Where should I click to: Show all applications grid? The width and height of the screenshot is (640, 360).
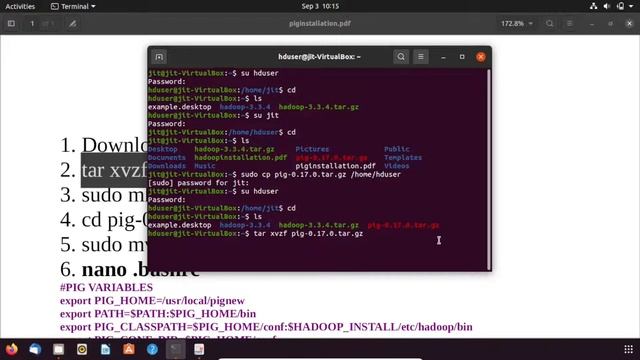tap(629, 349)
